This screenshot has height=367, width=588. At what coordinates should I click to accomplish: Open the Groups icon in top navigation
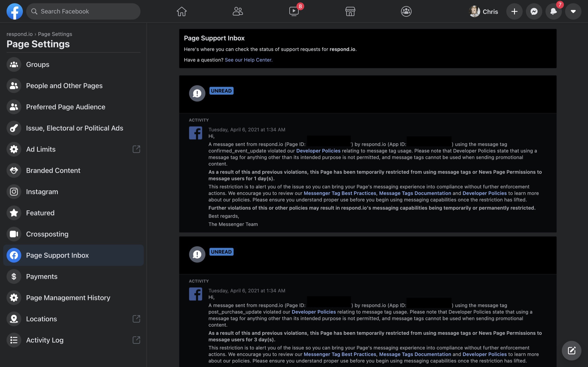click(406, 11)
